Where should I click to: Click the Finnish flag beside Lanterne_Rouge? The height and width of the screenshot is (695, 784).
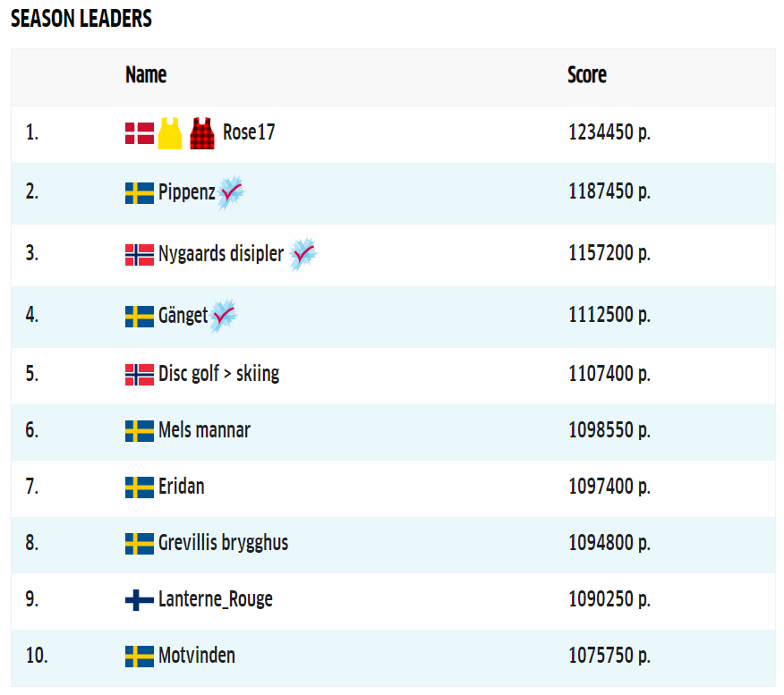(139, 599)
